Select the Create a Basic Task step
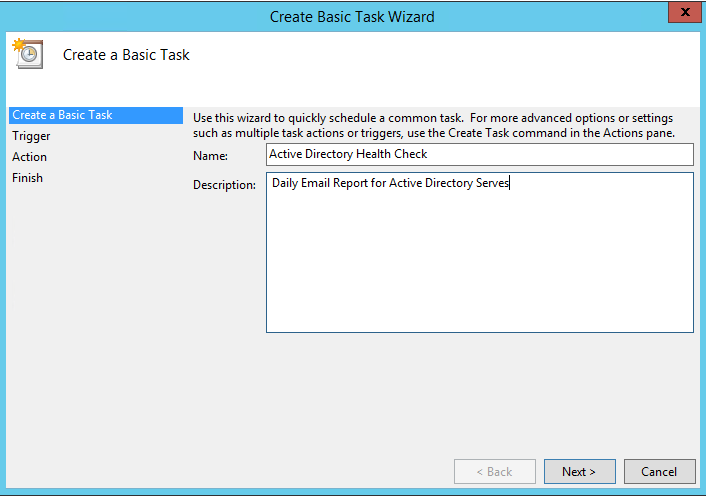 [96, 115]
